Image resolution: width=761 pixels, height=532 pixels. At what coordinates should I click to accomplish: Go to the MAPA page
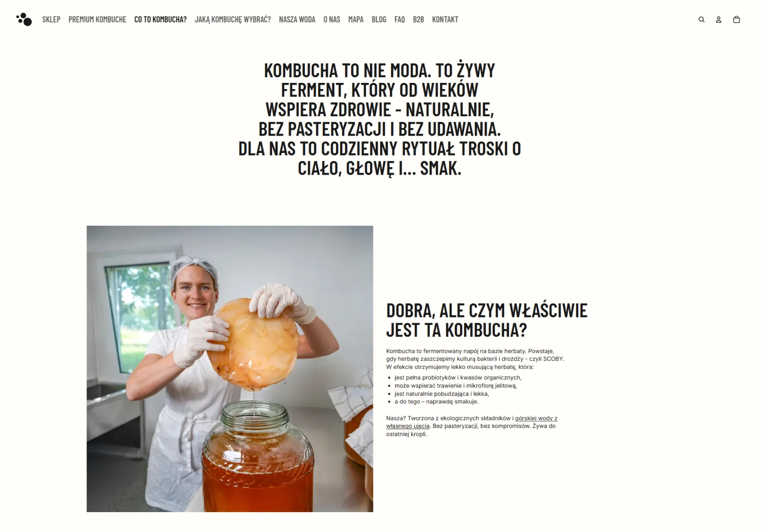(x=356, y=20)
